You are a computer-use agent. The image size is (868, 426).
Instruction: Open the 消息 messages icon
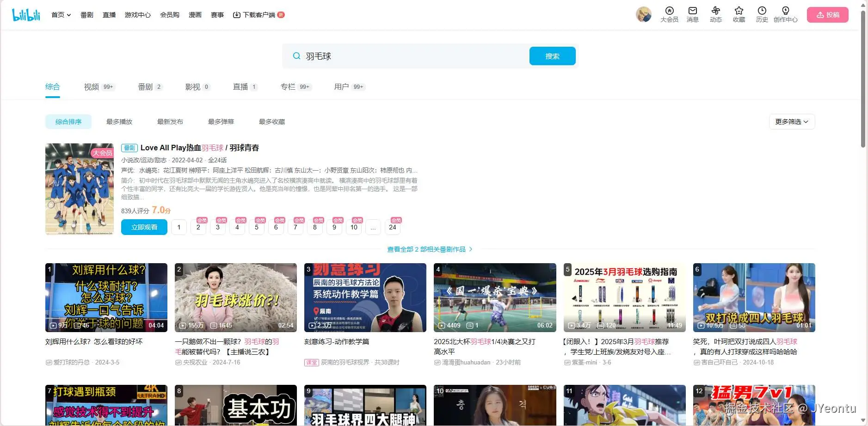[x=692, y=15]
